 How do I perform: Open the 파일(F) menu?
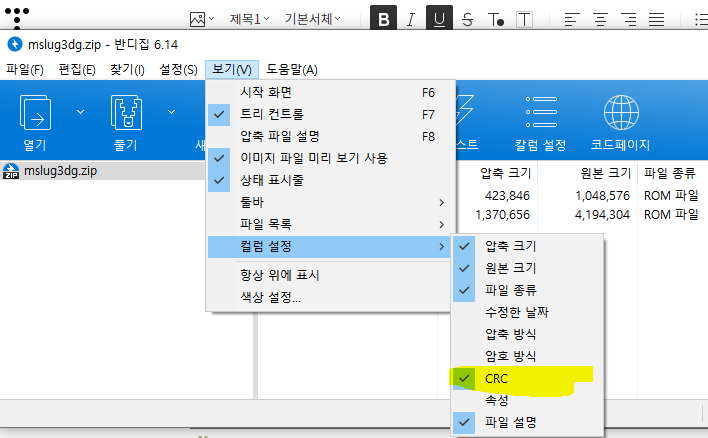coord(25,70)
